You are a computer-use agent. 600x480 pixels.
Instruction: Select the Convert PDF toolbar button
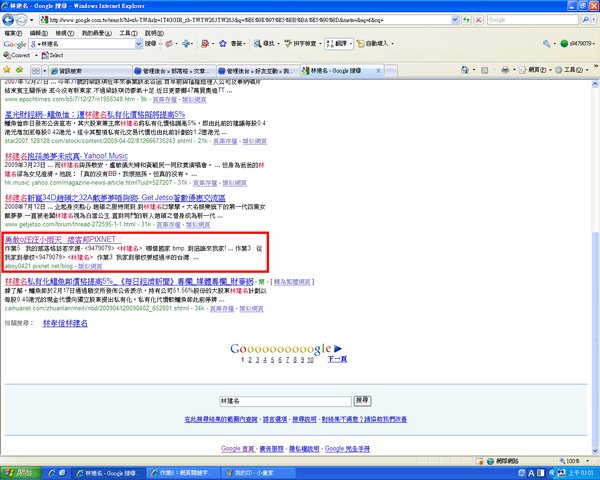(x=16, y=56)
